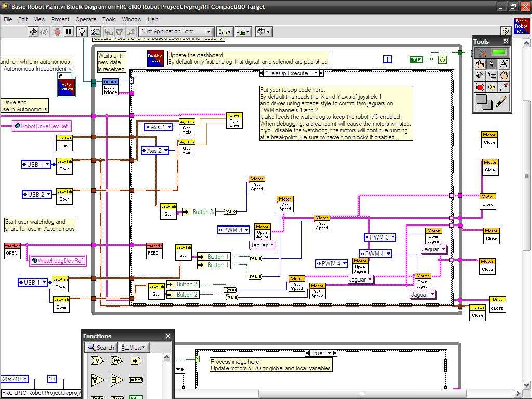Open the Reorder dropdown in toolbar
Screen dimensions: 532x399
(x=263, y=32)
